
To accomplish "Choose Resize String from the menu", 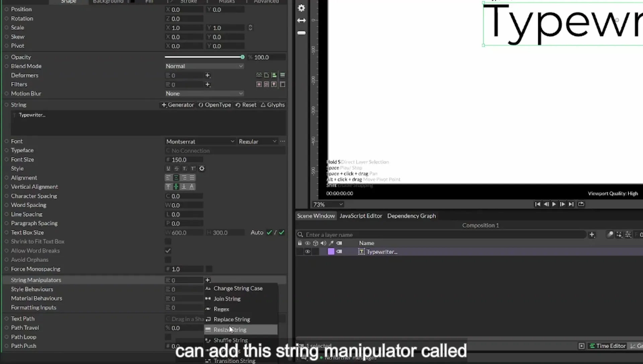I will pyautogui.click(x=241, y=330).
